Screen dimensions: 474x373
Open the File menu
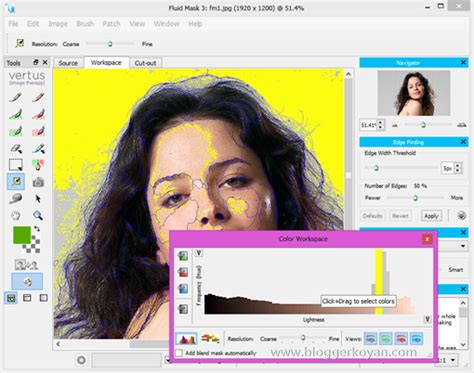click(x=13, y=24)
